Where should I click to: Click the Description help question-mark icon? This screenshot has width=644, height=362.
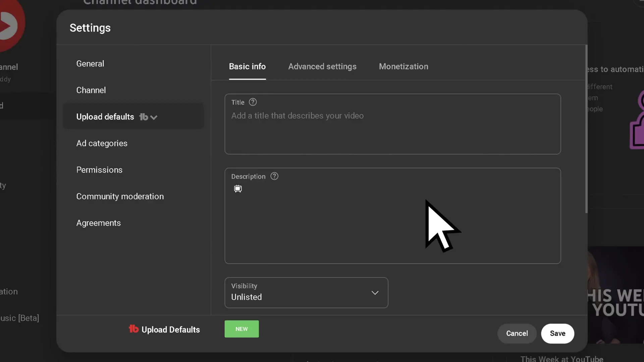click(x=274, y=176)
